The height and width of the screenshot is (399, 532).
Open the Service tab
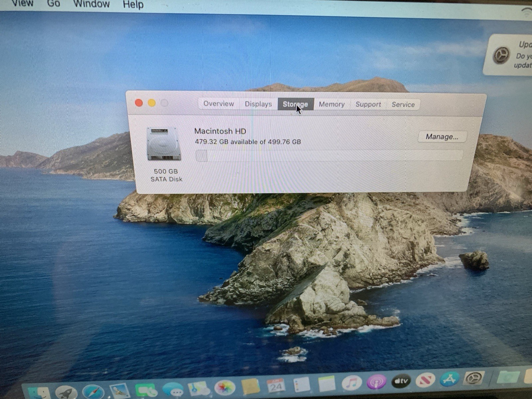(x=403, y=105)
